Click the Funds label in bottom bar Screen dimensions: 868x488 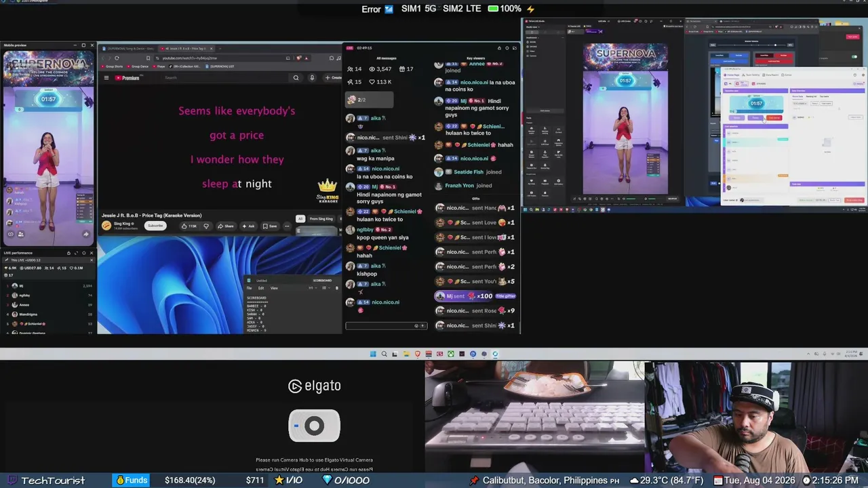[132, 480]
